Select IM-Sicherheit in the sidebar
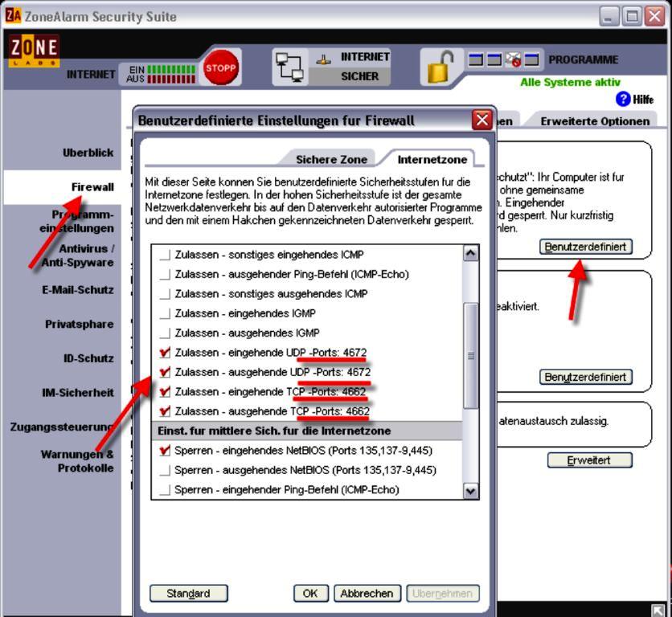The width and height of the screenshot is (672, 617). (x=78, y=393)
